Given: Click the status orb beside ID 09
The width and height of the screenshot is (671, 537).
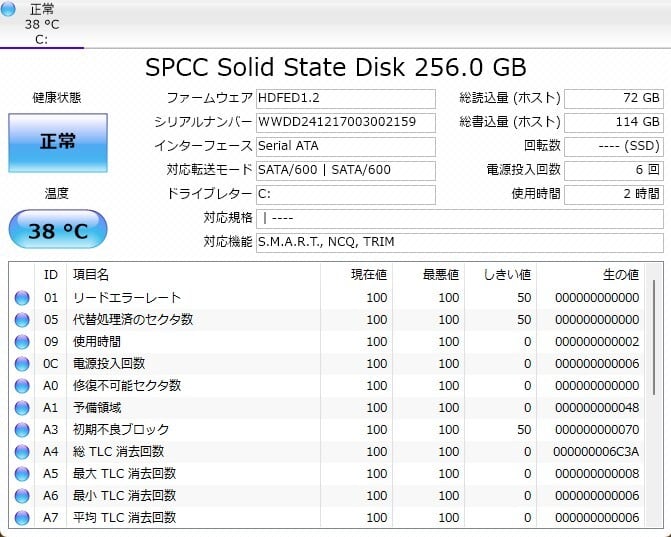Looking at the screenshot, I should tap(22, 342).
